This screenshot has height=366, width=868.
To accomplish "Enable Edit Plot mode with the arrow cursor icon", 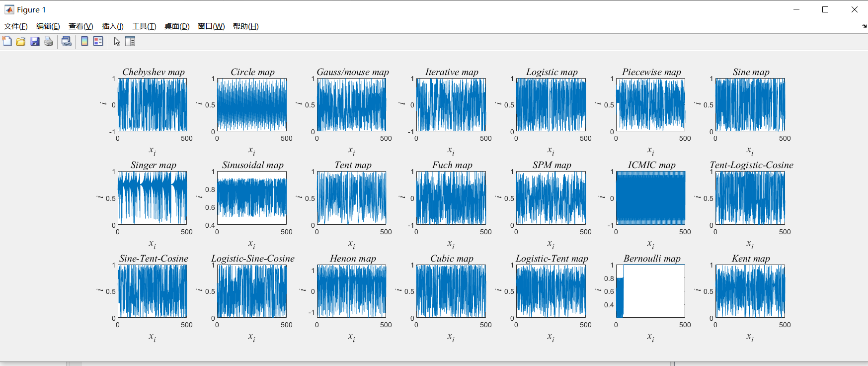I will 117,42.
